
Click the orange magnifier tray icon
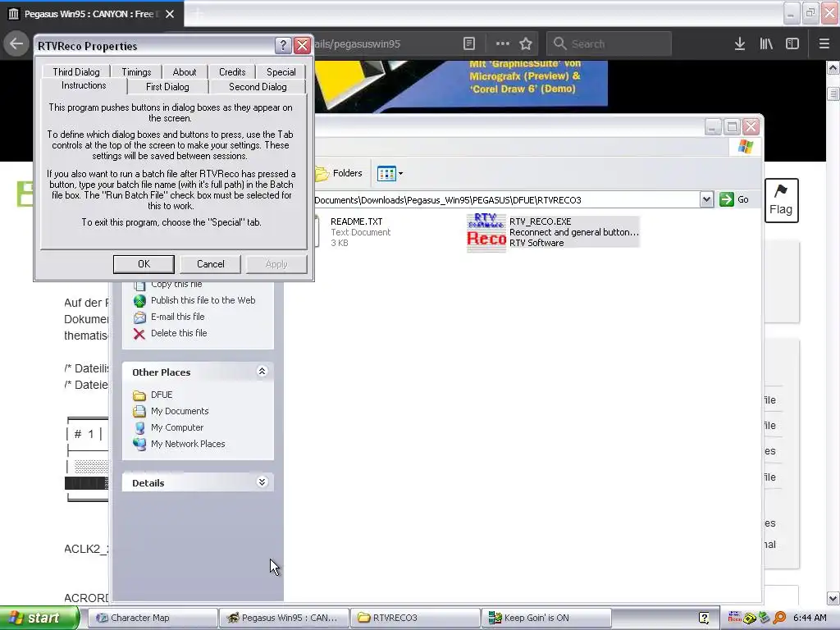779,618
